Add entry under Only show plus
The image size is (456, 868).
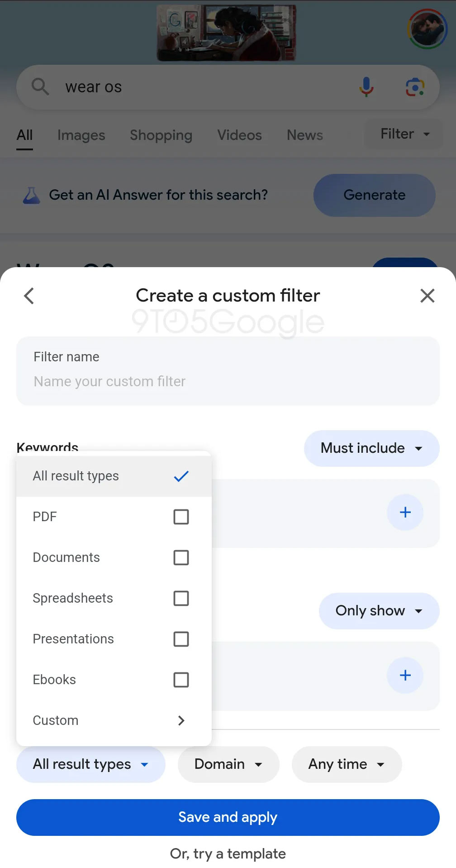click(x=405, y=675)
